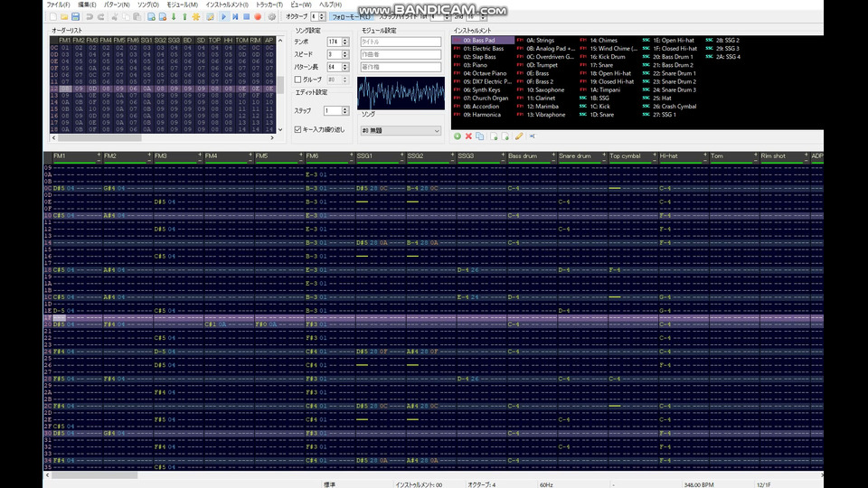868x488 pixels.
Task: Click the clone instrument icon
Action: pos(480,136)
